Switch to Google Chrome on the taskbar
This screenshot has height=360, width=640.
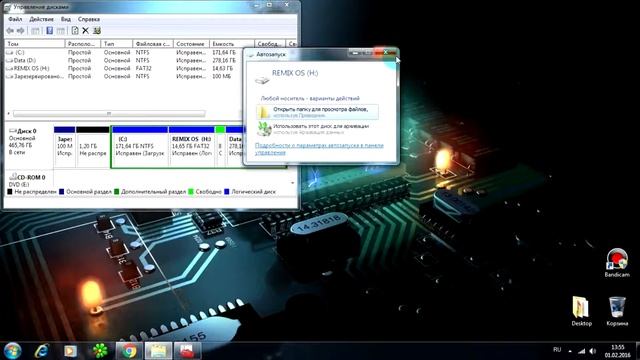pyautogui.click(x=129, y=351)
